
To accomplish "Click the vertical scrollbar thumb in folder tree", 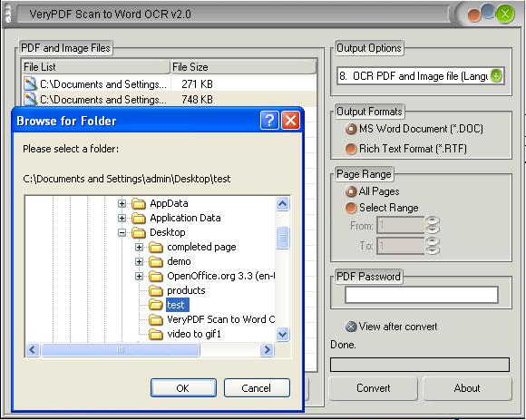I will coord(282,238).
